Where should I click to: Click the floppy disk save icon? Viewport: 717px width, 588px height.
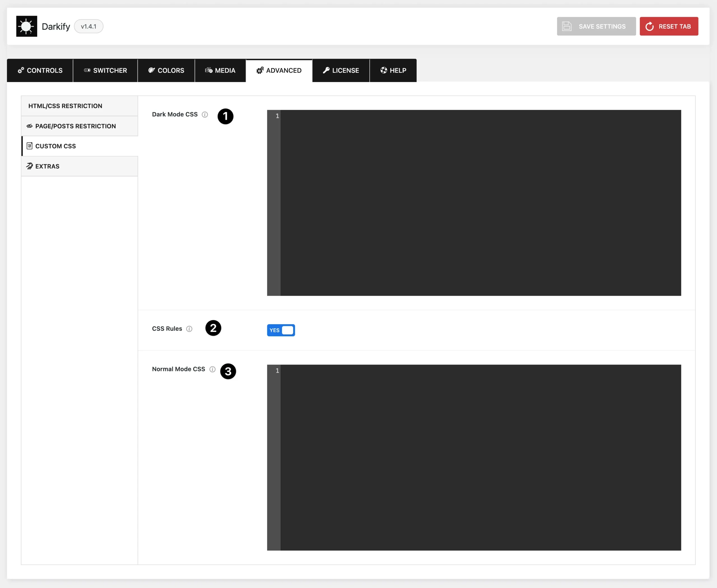567,26
